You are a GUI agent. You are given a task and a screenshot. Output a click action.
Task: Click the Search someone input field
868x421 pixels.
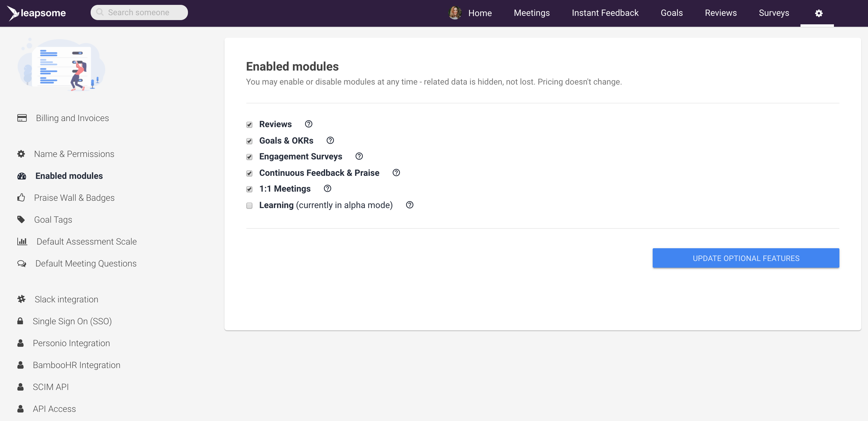tap(139, 12)
